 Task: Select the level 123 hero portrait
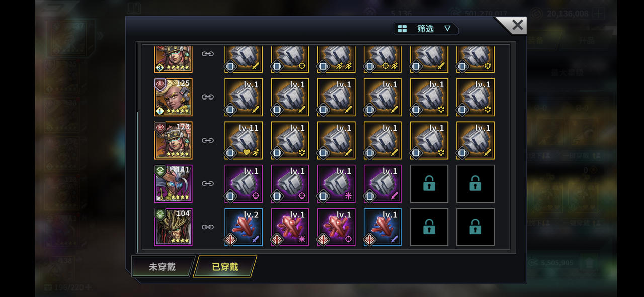click(x=173, y=140)
